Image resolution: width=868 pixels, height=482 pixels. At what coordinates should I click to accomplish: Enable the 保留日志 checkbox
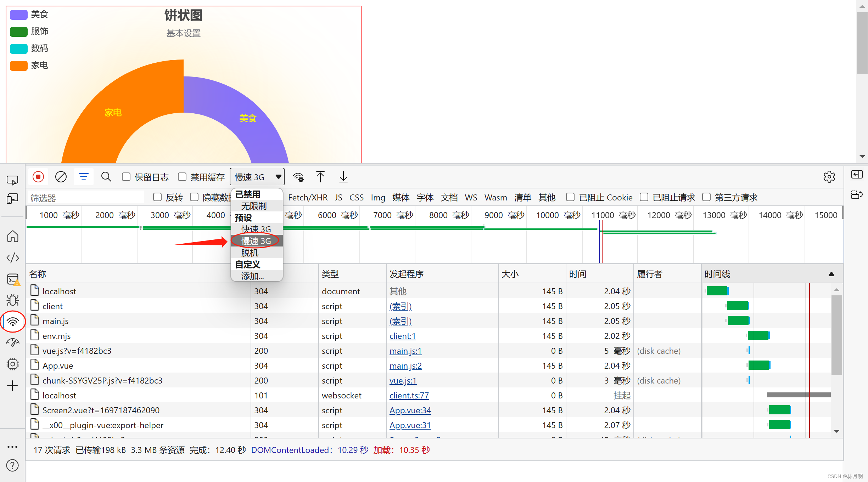coord(126,177)
